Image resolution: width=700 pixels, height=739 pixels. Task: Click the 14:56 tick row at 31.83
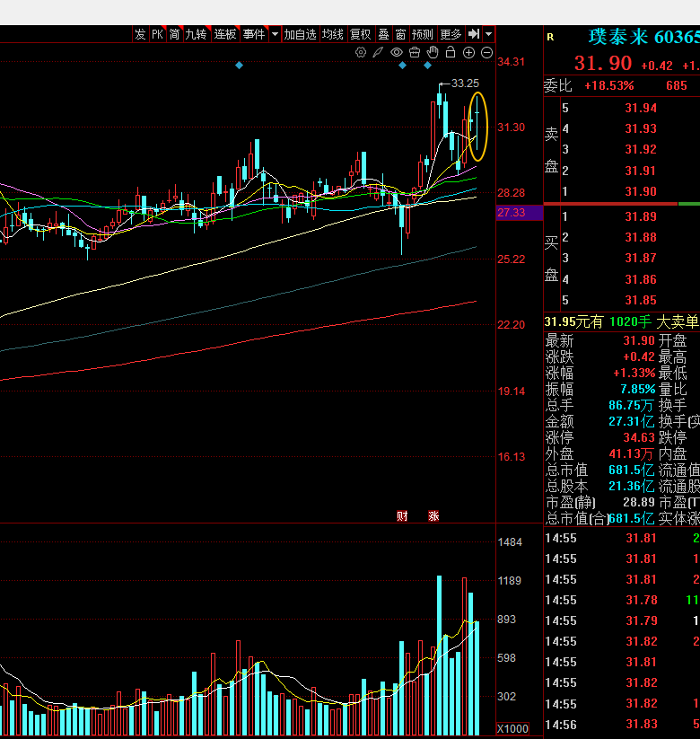[x=622, y=725]
